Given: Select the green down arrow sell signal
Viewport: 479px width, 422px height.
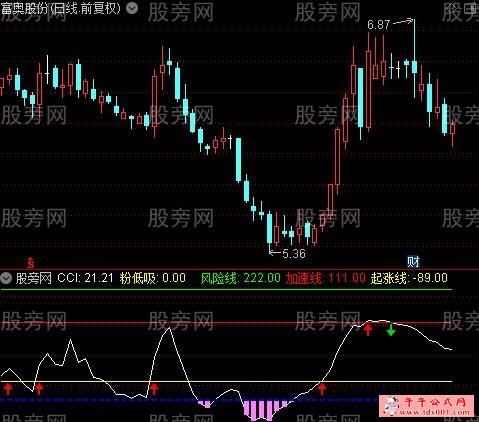Looking at the screenshot, I should tap(391, 330).
